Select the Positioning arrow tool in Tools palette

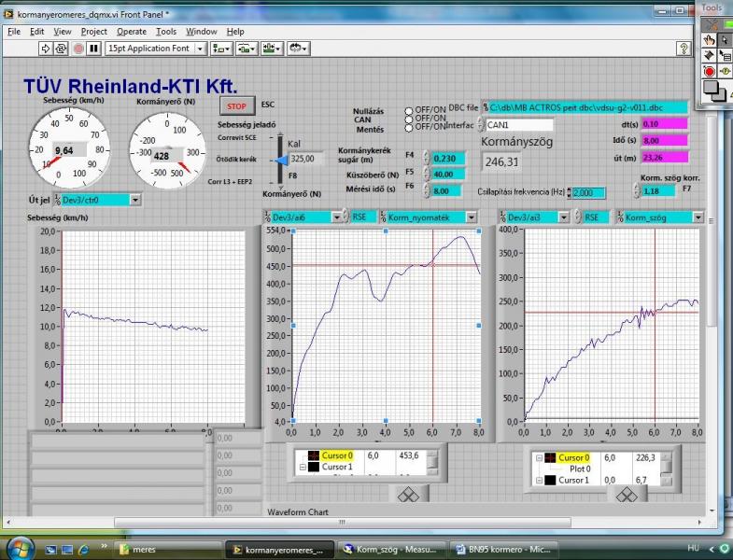coord(725,40)
